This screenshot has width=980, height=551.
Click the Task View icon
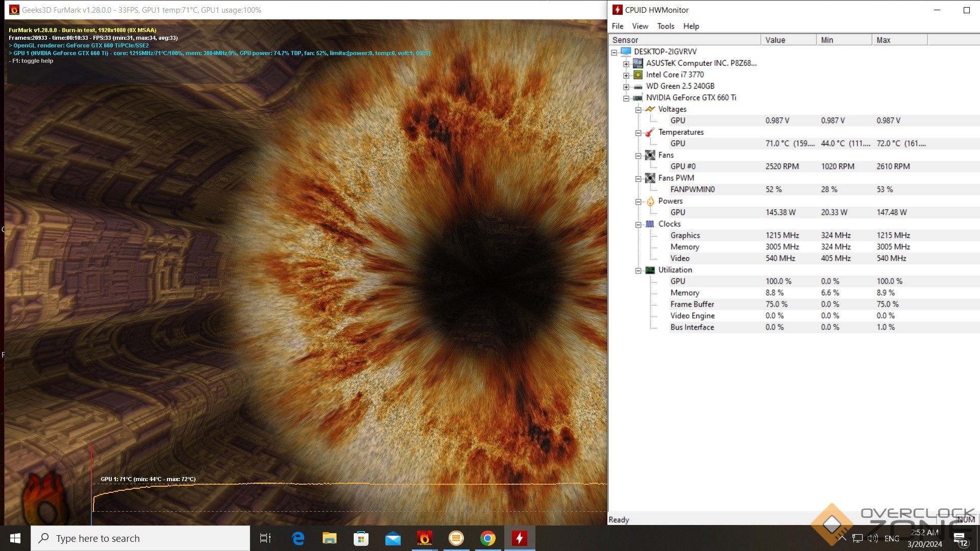(x=265, y=538)
